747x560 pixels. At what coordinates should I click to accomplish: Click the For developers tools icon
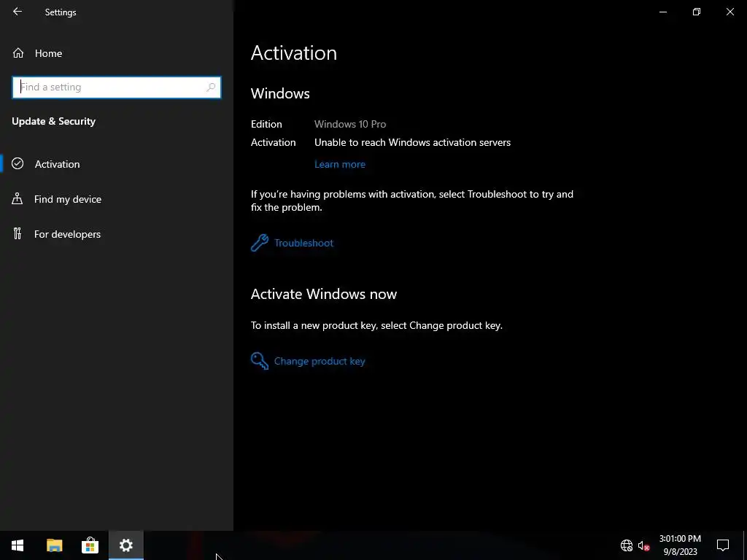coord(18,233)
